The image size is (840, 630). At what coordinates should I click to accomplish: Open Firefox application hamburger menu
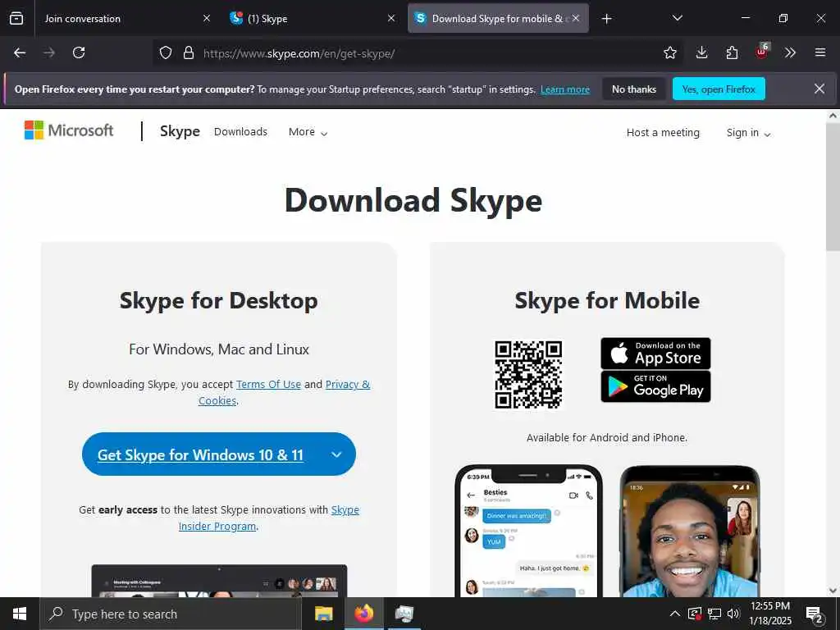pyautogui.click(x=819, y=52)
